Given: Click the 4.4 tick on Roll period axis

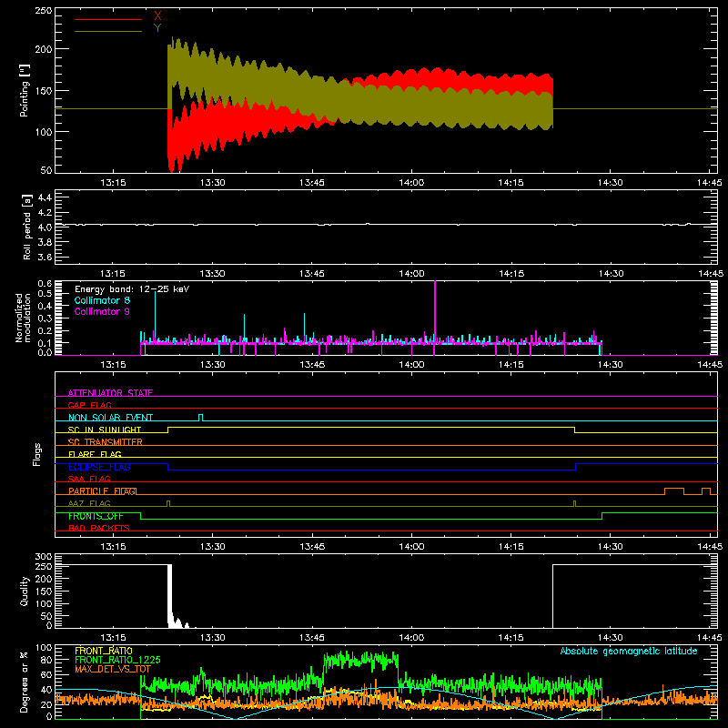Looking at the screenshot, I should point(45,197).
